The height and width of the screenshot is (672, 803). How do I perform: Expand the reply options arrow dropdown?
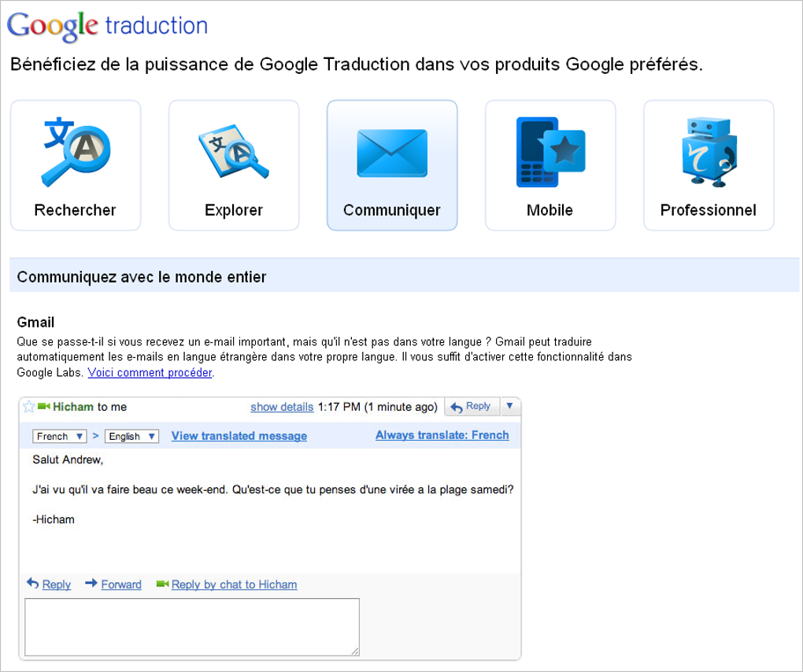[509, 406]
